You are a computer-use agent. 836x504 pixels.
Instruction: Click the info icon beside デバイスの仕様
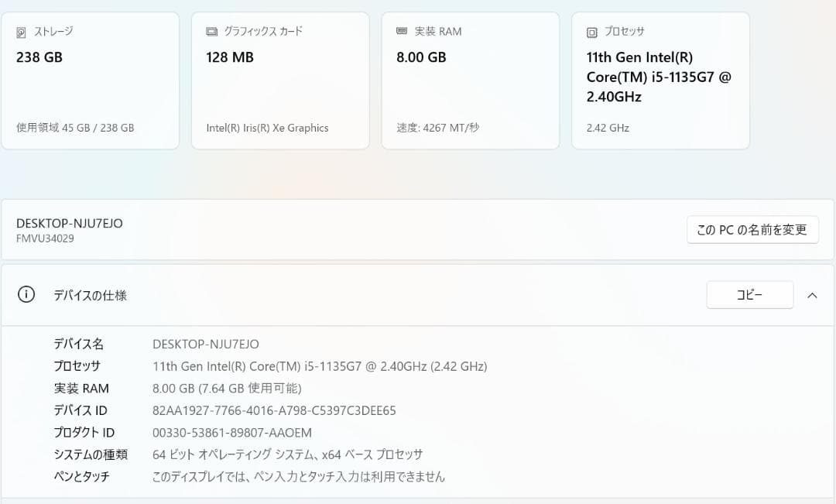click(x=27, y=295)
